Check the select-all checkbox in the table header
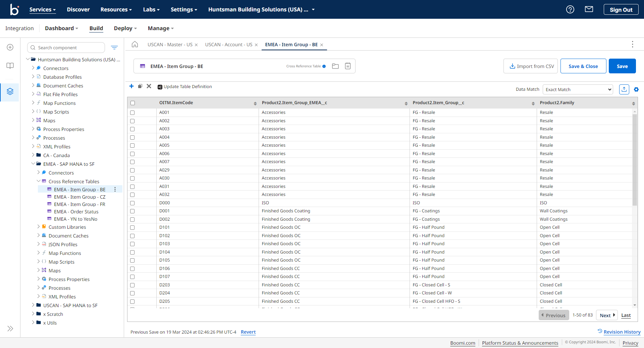Screen dimensions: 644x348 click(x=133, y=103)
